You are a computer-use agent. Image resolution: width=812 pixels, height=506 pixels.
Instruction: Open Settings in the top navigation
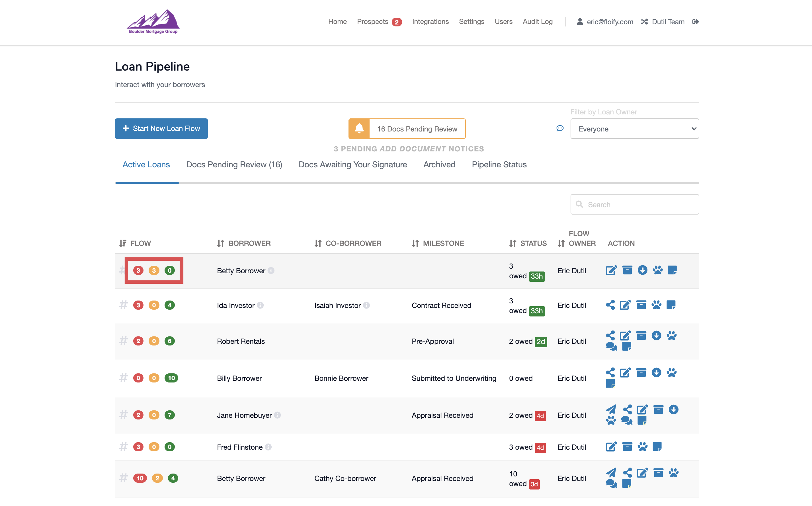pyautogui.click(x=471, y=22)
